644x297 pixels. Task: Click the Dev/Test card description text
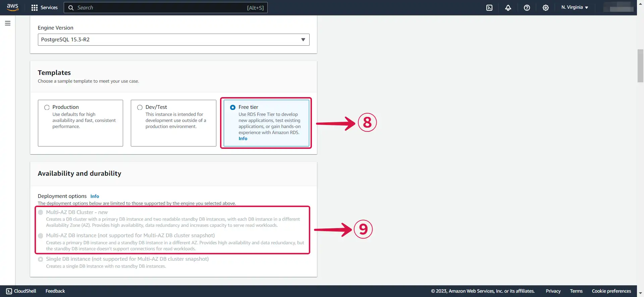pos(176,120)
